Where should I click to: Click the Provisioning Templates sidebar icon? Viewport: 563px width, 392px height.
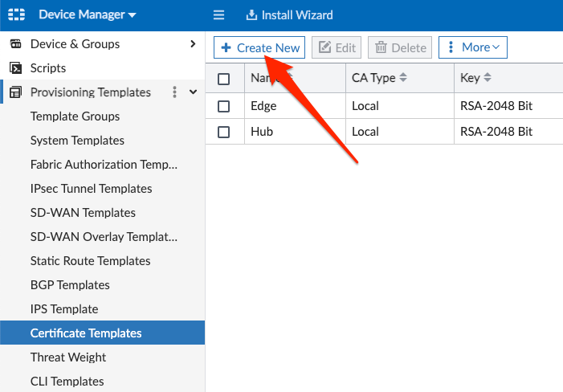[x=15, y=92]
